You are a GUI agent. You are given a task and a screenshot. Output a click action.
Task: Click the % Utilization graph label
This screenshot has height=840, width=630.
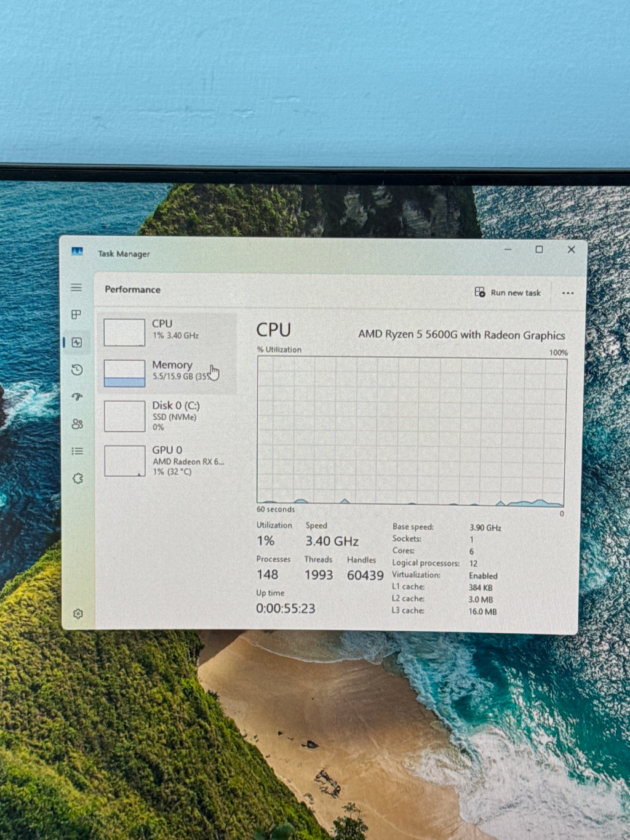(279, 350)
